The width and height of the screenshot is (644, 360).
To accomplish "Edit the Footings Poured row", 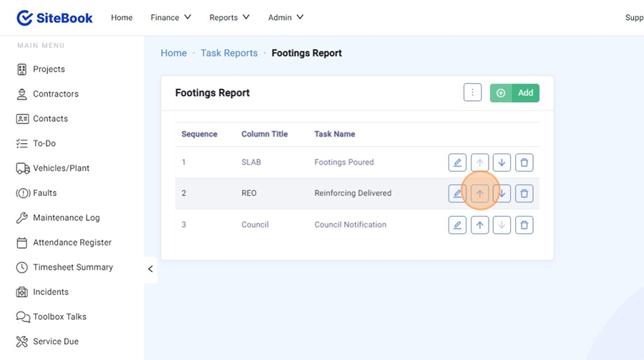I will pyautogui.click(x=457, y=162).
